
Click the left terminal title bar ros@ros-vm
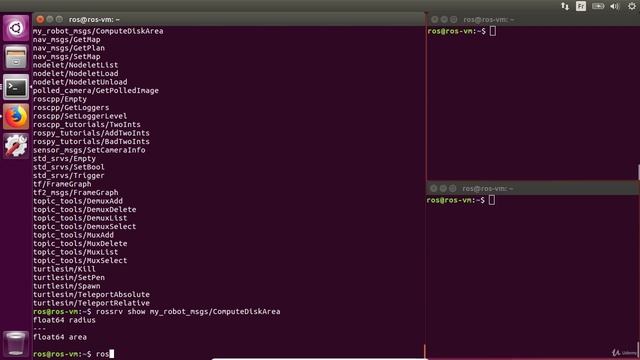pos(94,19)
